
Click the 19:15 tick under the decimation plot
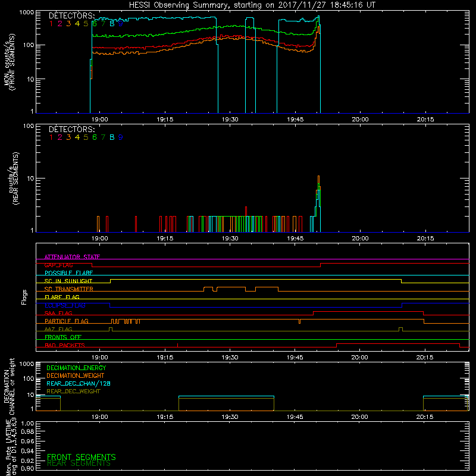[x=165, y=417]
